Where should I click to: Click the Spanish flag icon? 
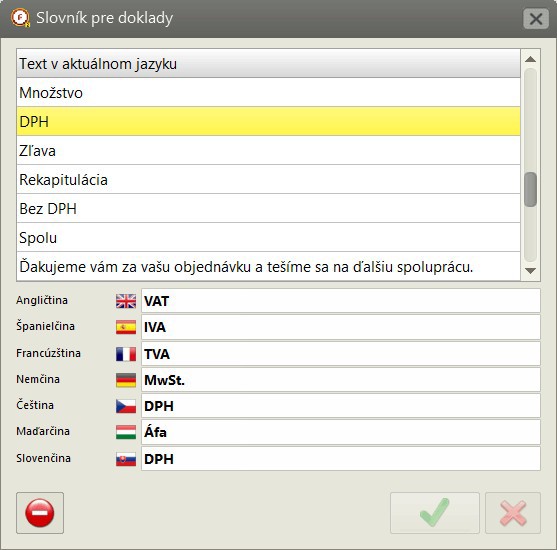point(126,327)
